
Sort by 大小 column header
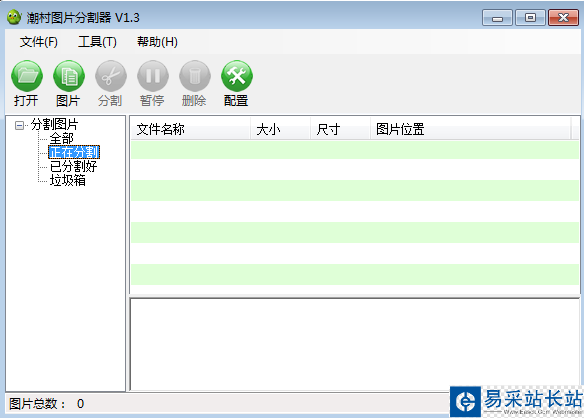(280, 129)
